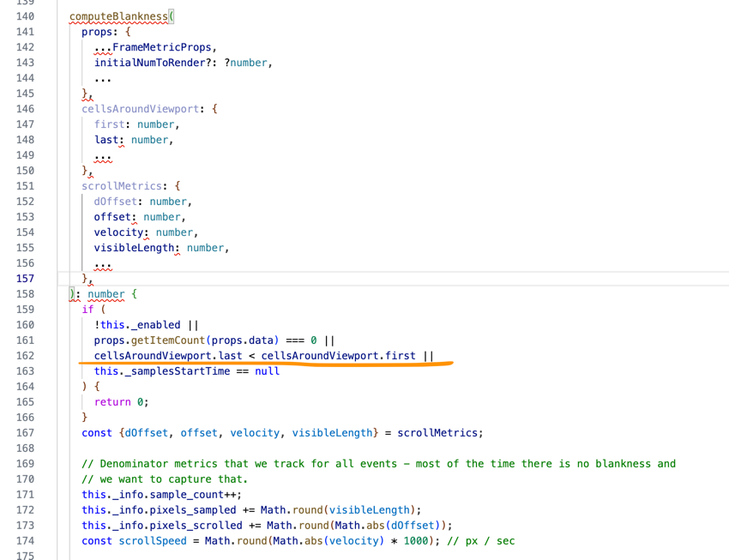Click initialNumToRender property name
Screen dimensions: 729x560
pos(150,63)
